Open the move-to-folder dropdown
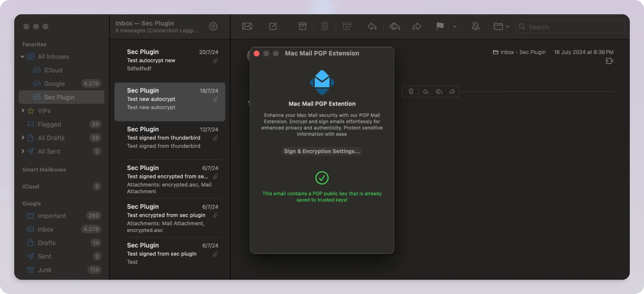 coord(507,26)
